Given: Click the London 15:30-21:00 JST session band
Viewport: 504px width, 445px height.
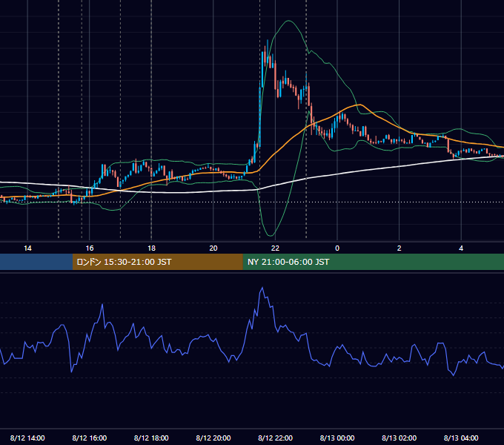Looking at the screenshot, I should (157, 262).
